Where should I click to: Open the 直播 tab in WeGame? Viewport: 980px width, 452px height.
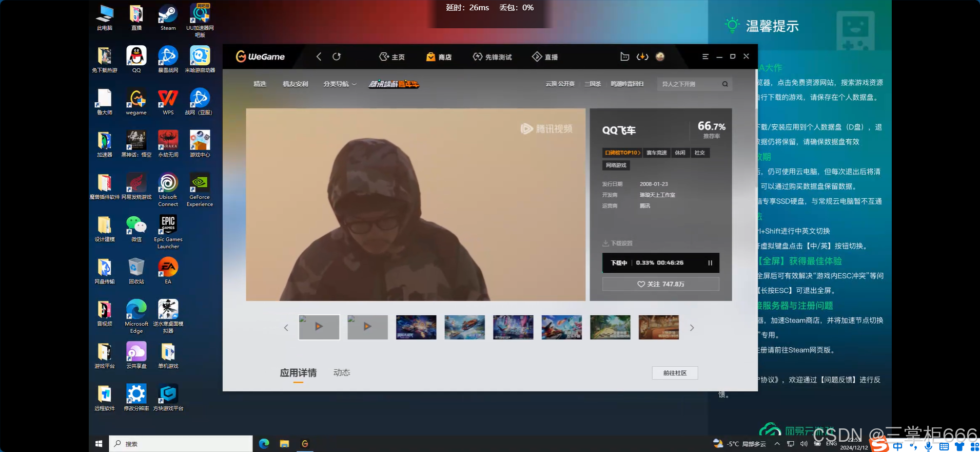[x=545, y=57]
